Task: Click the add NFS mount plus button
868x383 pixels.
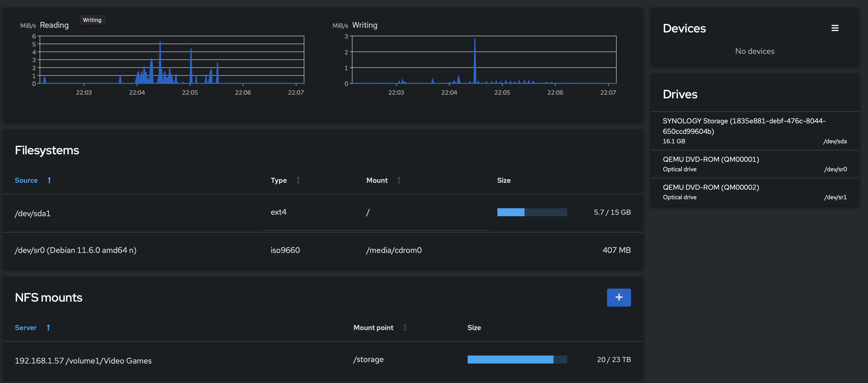Action: [619, 297]
